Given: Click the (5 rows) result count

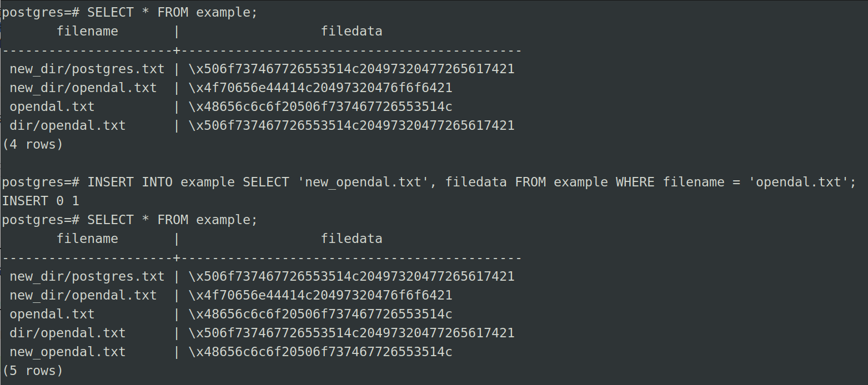Looking at the screenshot, I should point(33,371).
